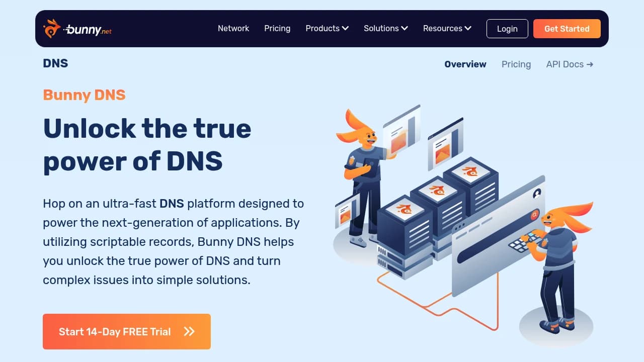Open the Network page

pos(233,28)
